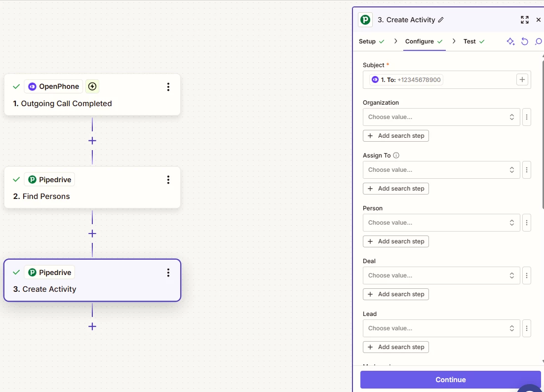Expand the Lead dropdown
This screenshot has width=544, height=392.
[x=441, y=328]
